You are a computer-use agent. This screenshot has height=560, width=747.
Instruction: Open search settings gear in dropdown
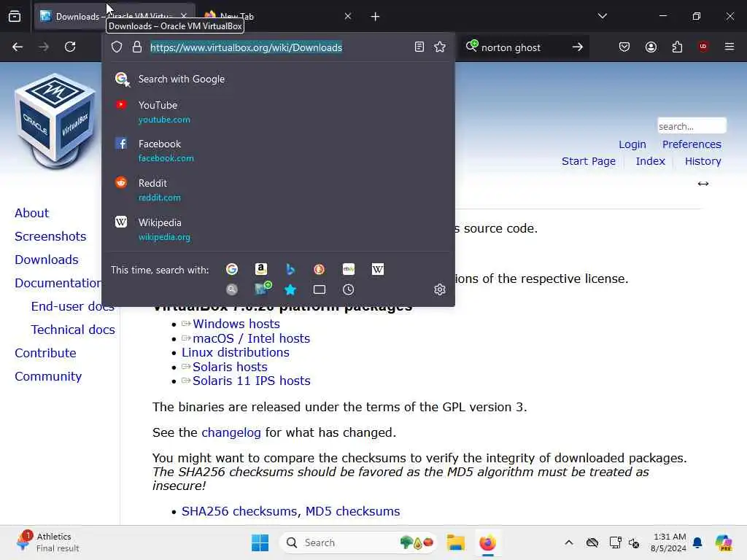[x=440, y=289]
